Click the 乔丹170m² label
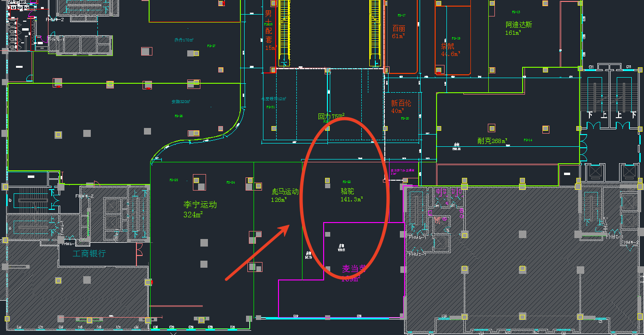 (183, 40)
